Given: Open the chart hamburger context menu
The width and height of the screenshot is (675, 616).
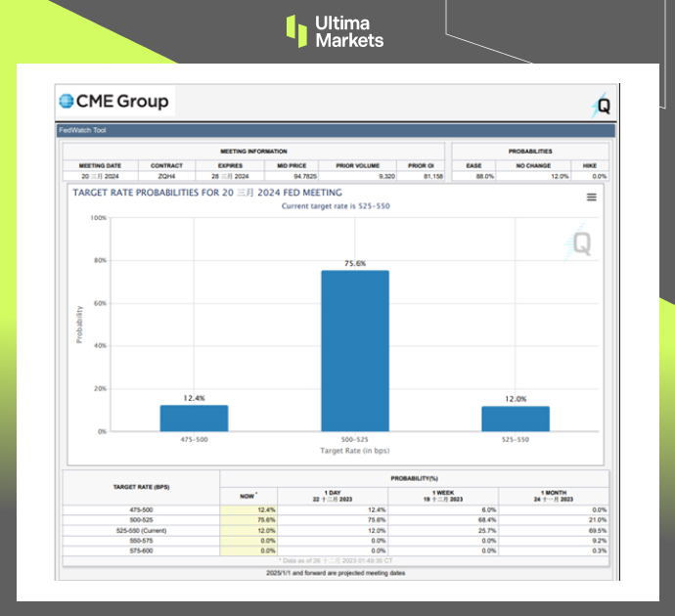Looking at the screenshot, I should (x=591, y=198).
